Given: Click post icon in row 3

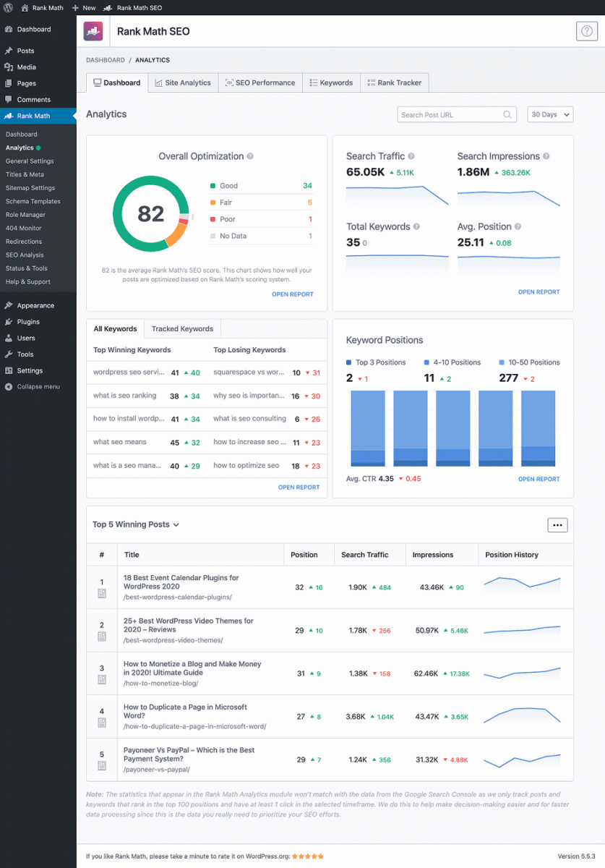Looking at the screenshot, I should (x=102, y=679).
